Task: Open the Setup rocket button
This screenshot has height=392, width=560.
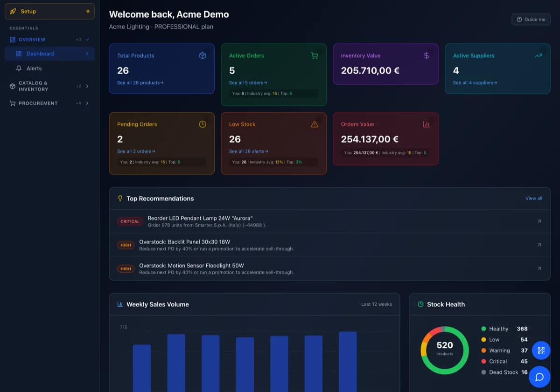Action: (x=49, y=11)
